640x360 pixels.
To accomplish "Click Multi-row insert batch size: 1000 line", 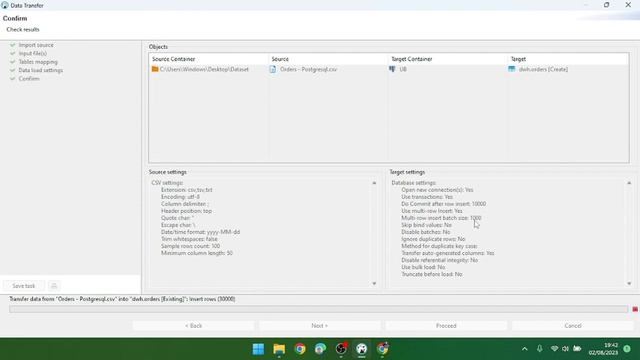I will 441,218.
